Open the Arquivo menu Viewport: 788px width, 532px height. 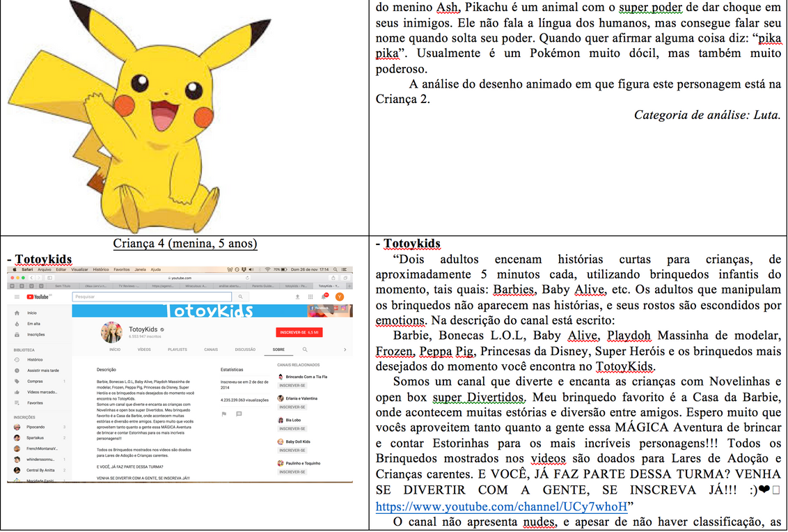[45, 269]
